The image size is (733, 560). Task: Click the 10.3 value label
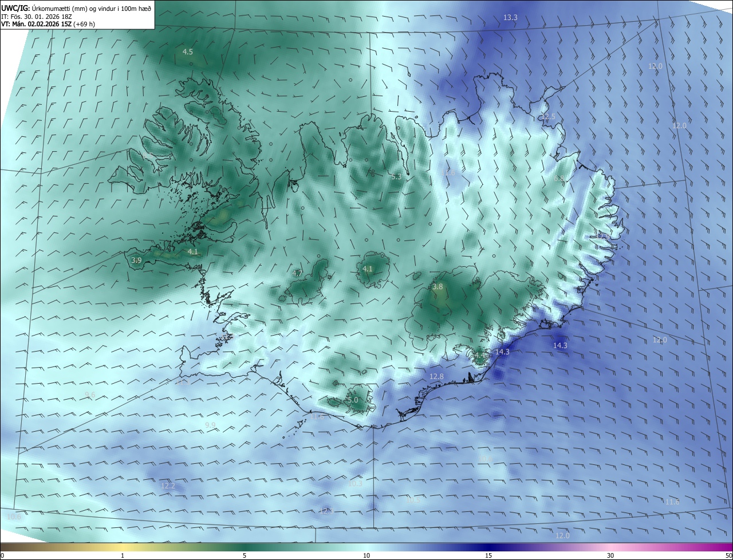[x=355, y=484]
